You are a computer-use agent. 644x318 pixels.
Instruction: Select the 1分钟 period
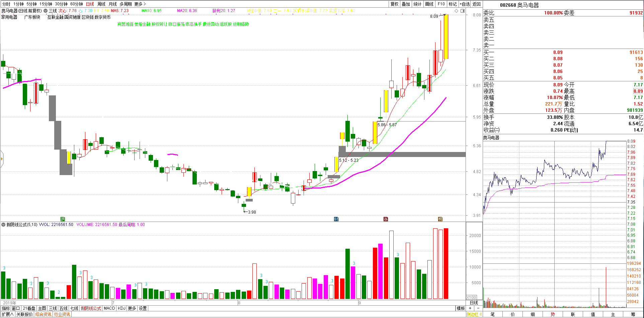(18, 4)
